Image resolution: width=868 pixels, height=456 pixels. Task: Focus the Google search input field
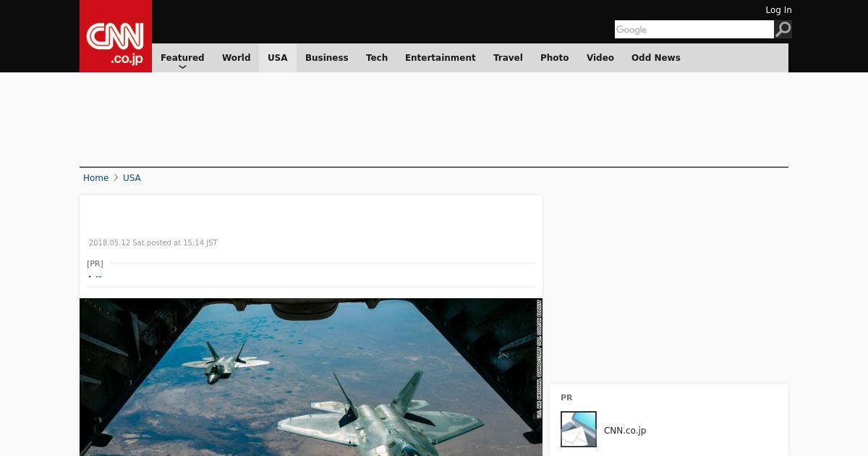[694, 29]
